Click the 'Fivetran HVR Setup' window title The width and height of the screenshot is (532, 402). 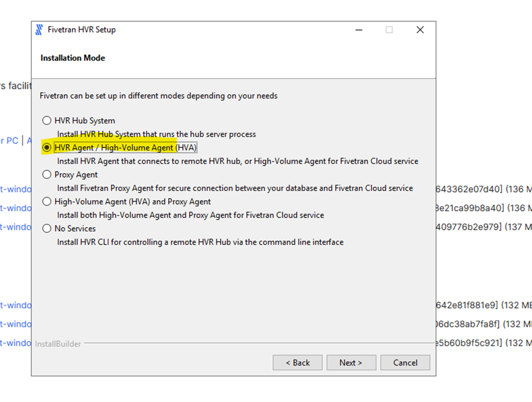(x=81, y=30)
